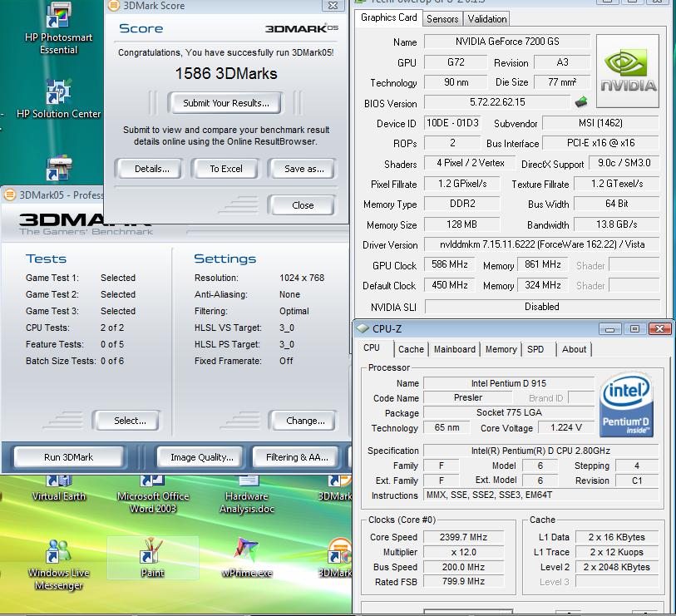
Task: Select the CPU tab in CPU-Z
Action: pyautogui.click(x=371, y=347)
